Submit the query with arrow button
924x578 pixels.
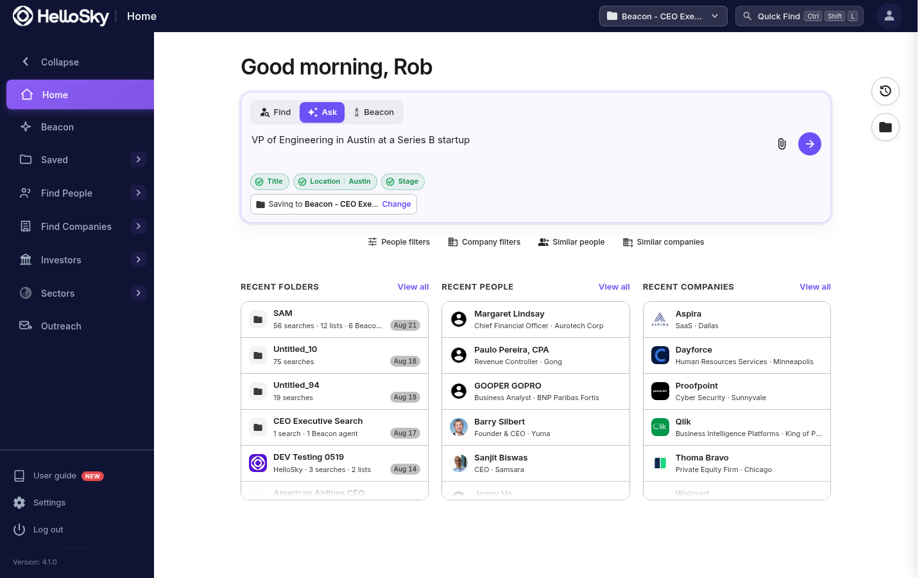tap(810, 144)
